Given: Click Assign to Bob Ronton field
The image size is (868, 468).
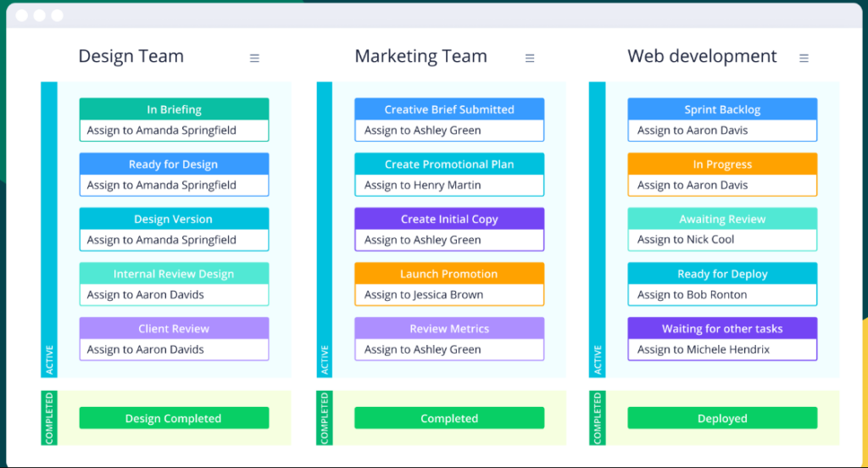Looking at the screenshot, I should tap(722, 295).
